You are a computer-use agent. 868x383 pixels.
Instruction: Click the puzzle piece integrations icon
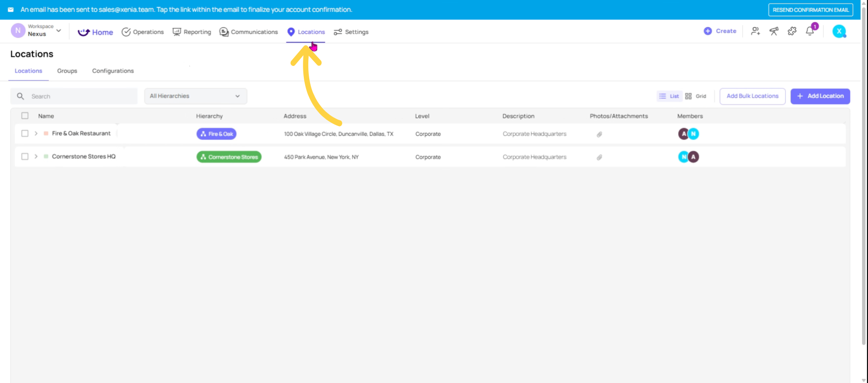click(792, 31)
